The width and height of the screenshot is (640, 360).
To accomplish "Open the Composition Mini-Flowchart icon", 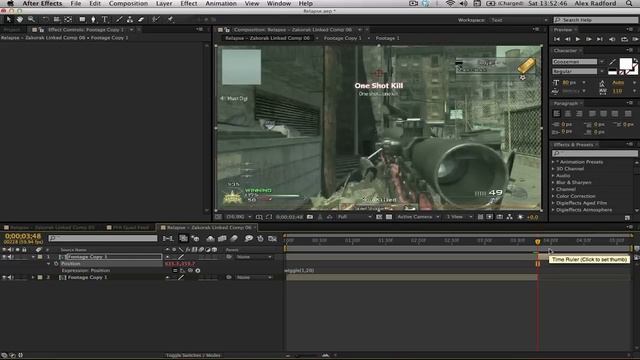I will [x=168, y=238].
